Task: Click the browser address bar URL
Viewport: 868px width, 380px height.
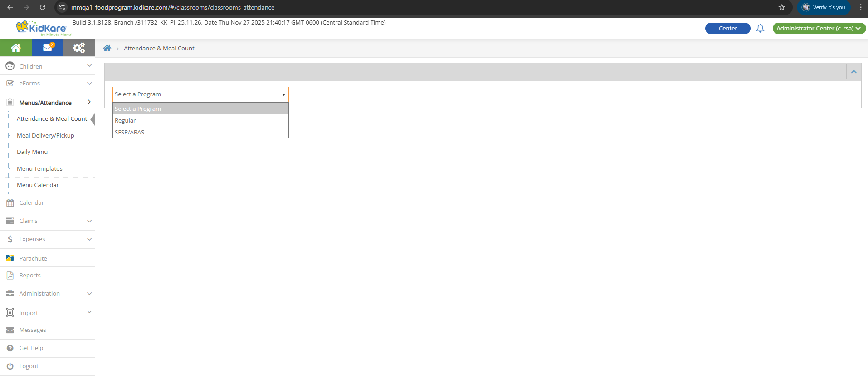Action: pos(172,7)
